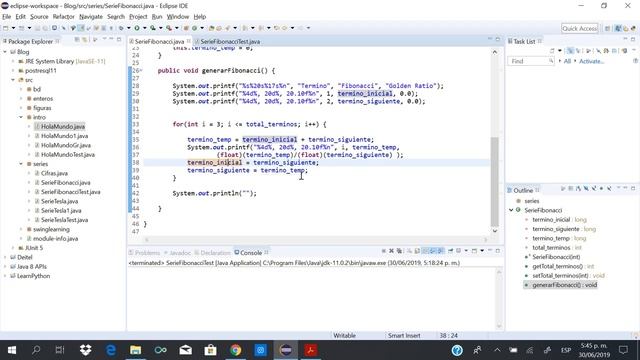The width and height of the screenshot is (640, 360).
Task: Collapse SerieFibonacci class in Outline
Action: coord(511,210)
